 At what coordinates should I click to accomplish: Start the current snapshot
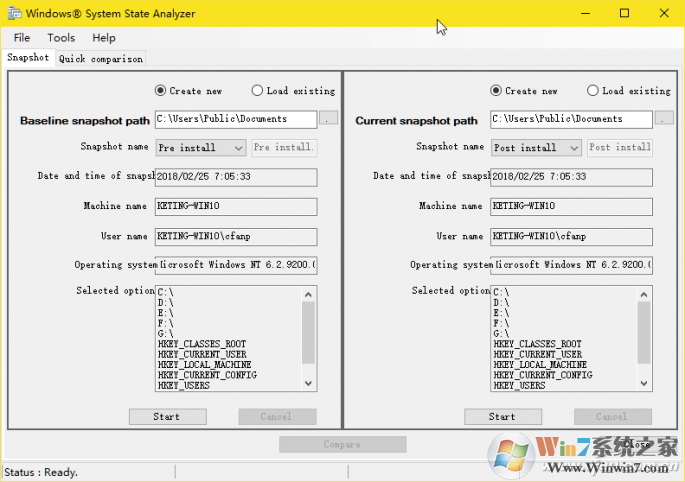tap(503, 417)
